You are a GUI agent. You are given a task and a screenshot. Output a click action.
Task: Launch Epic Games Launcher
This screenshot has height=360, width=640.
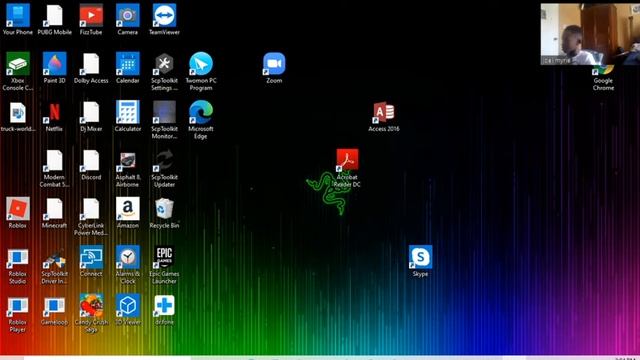point(164,257)
